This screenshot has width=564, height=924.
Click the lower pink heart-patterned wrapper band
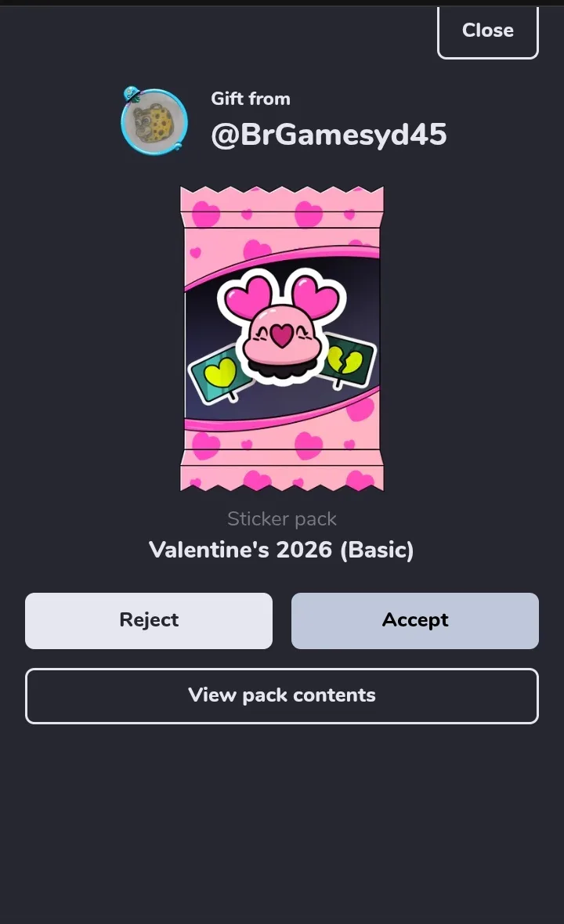[282, 443]
